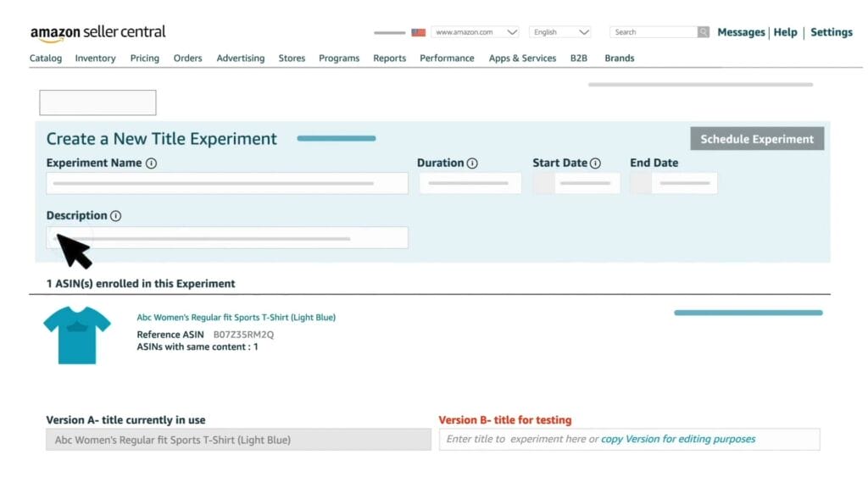The width and height of the screenshot is (868, 488).
Task: Open the www.amazon.com marketplace dropdown
Action: click(475, 32)
